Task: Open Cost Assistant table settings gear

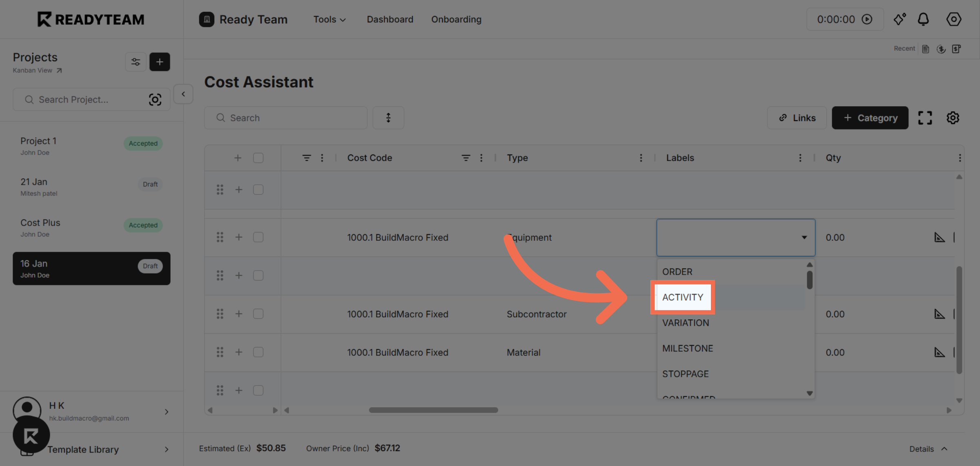Action: point(953,118)
